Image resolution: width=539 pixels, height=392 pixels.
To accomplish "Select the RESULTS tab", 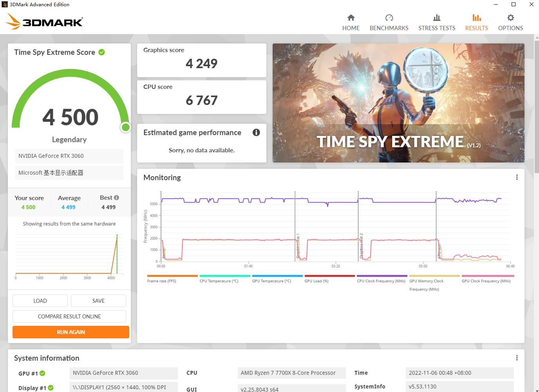I will coord(476,23).
